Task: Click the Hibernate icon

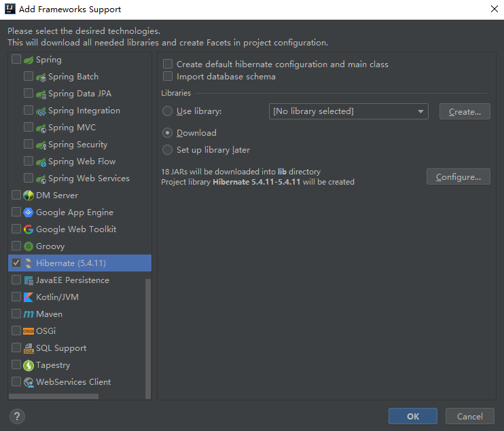Action: 29,263
